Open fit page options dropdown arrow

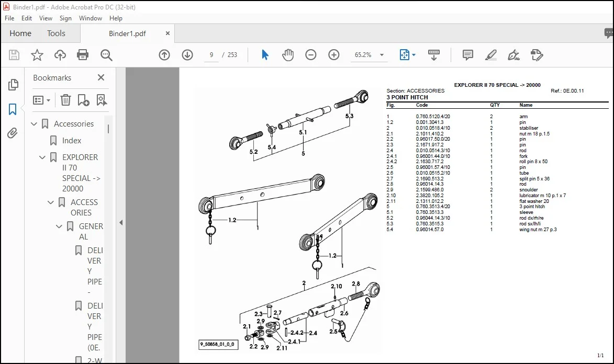[x=414, y=55]
